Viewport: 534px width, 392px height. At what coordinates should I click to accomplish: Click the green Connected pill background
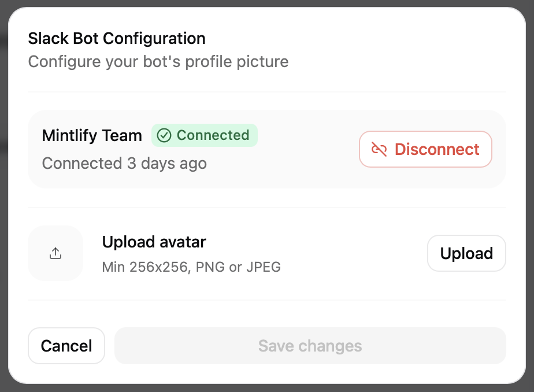point(205,135)
